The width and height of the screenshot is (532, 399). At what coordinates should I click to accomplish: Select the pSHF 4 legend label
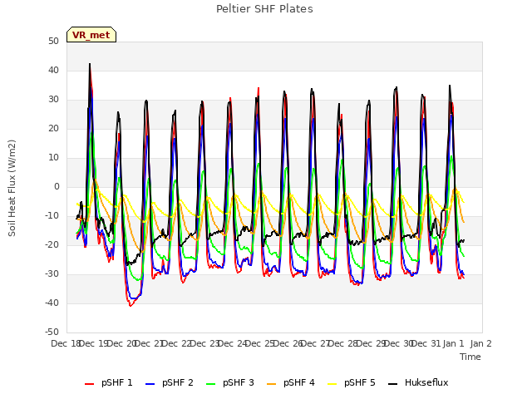pos(299,382)
